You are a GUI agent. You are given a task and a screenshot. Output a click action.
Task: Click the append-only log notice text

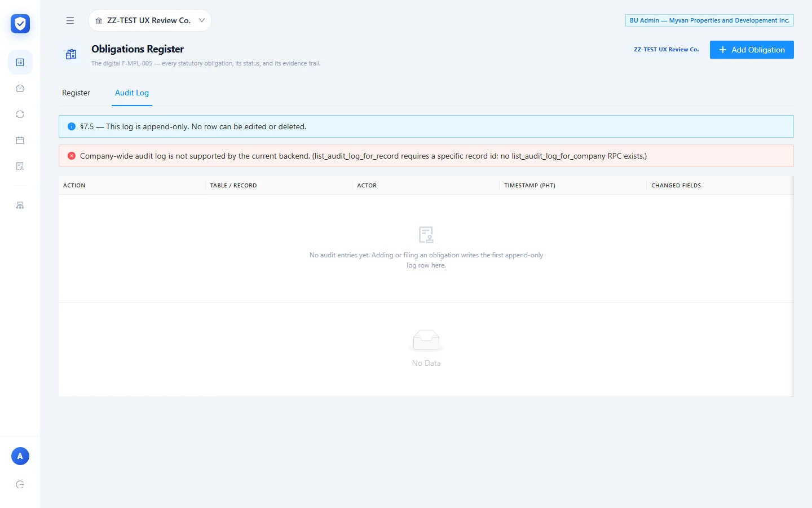pyautogui.click(x=193, y=126)
